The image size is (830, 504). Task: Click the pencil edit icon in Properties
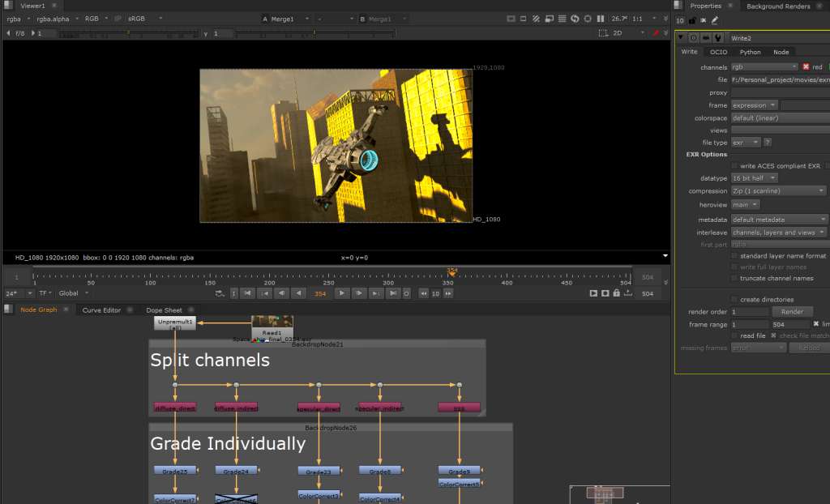(715, 20)
